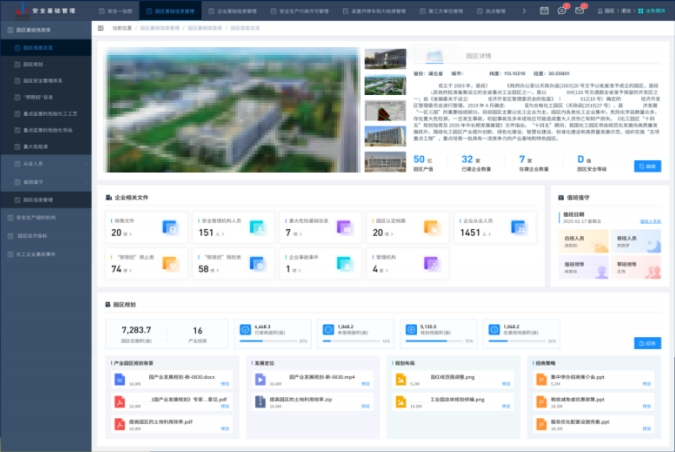
Task: Click orange shield icon on the 74 card
Action: click(170, 263)
